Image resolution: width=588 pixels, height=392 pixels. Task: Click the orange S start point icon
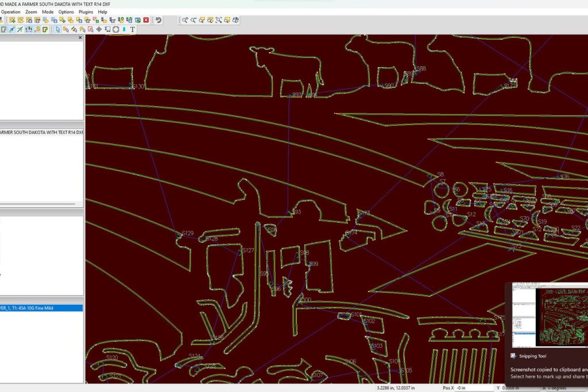point(37,29)
